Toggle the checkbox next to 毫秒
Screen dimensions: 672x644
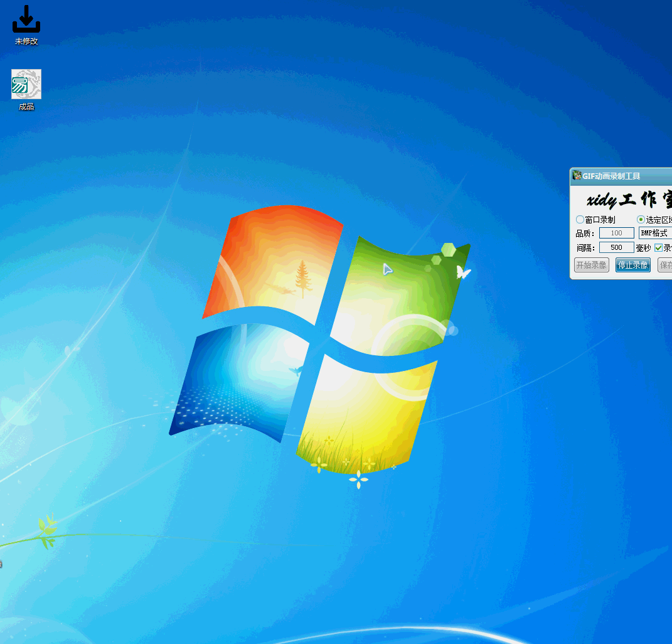pyautogui.click(x=659, y=248)
